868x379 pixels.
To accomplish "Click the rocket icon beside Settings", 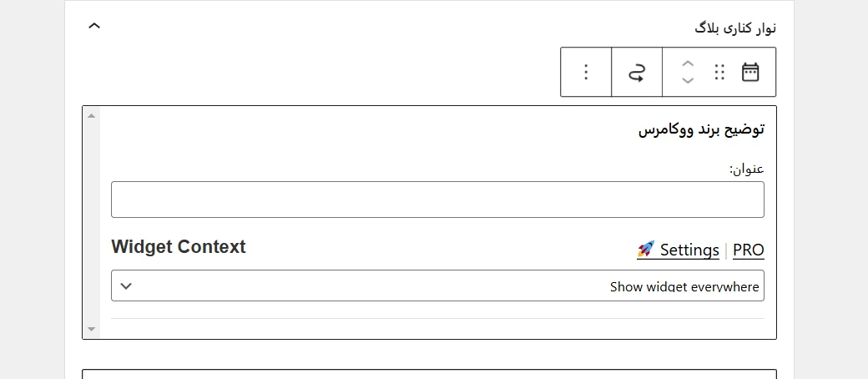I will coord(645,249).
